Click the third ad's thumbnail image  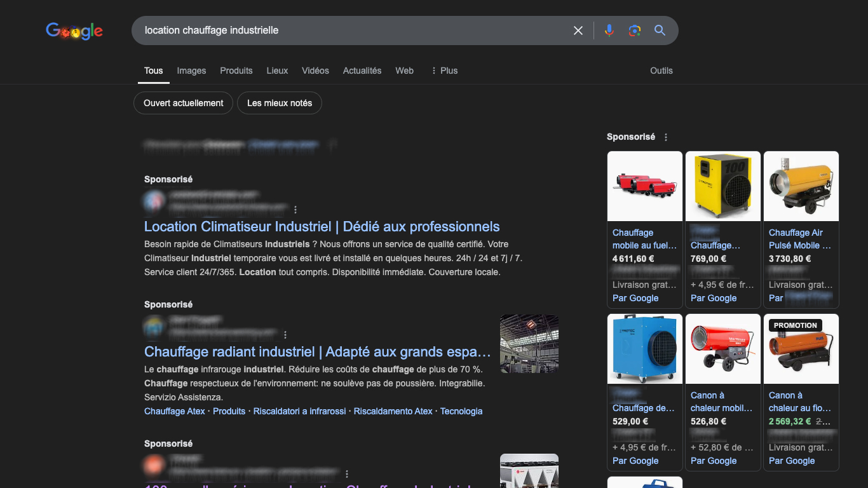(x=529, y=471)
